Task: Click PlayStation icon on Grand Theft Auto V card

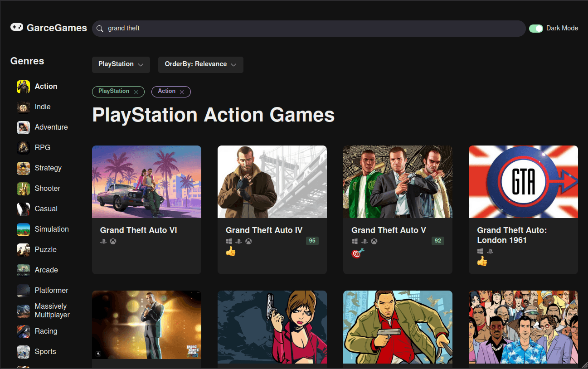Action: pyautogui.click(x=364, y=242)
